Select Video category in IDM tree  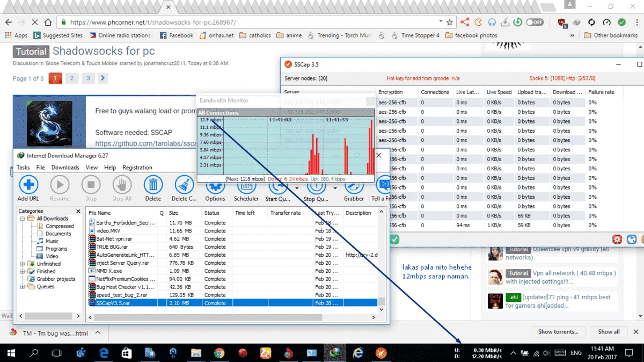[52, 256]
